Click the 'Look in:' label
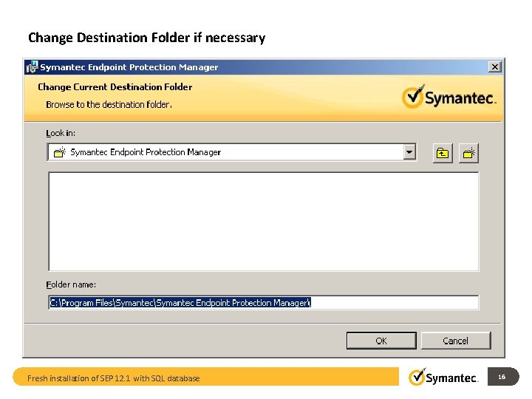The image size is (532, 399). pyautogui.click(x=61, y=133)
